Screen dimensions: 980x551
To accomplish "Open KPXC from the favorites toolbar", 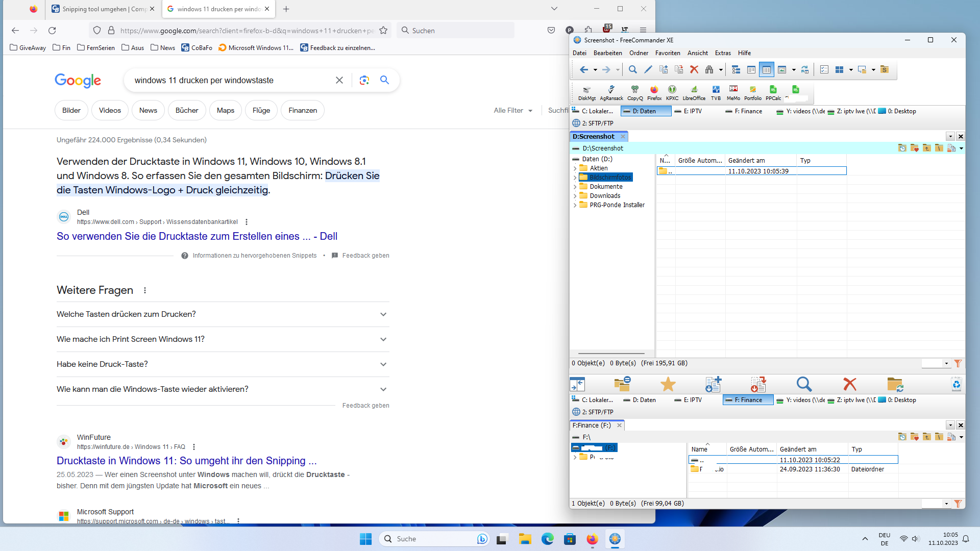I will pos(672,92).
